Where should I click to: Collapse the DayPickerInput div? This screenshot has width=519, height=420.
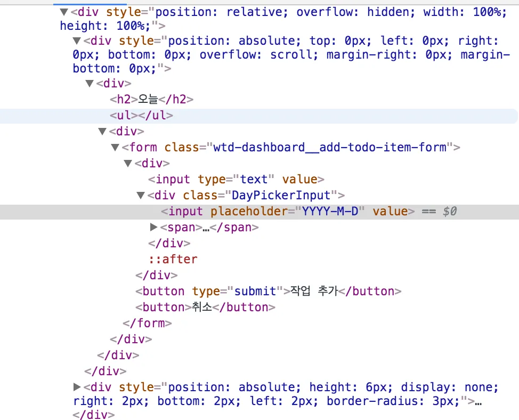(140, 195)
